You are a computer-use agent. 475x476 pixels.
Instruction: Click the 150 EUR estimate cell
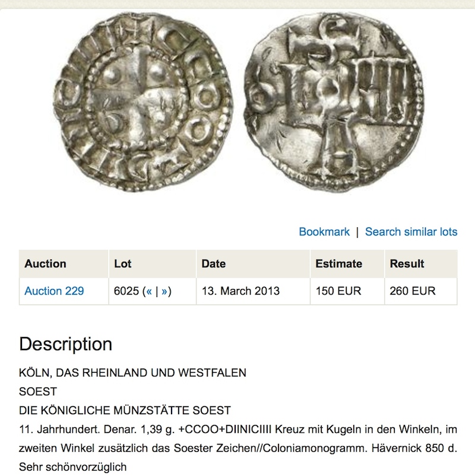coord(347,291)
